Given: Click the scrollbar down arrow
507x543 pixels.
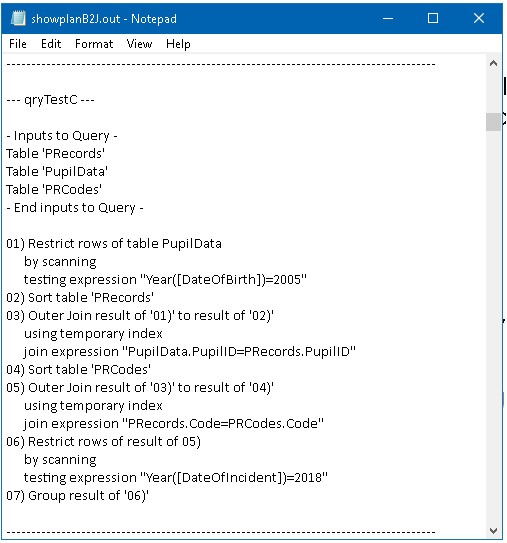Looking at the screenshot, I should click(493, 530).
